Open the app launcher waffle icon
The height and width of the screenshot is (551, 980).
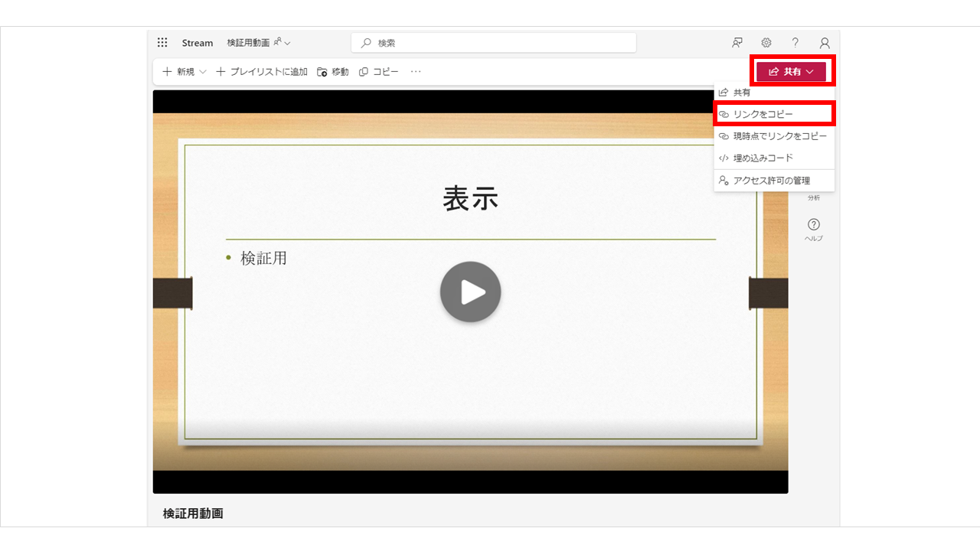pyautogui.click(x=162, y=43)
